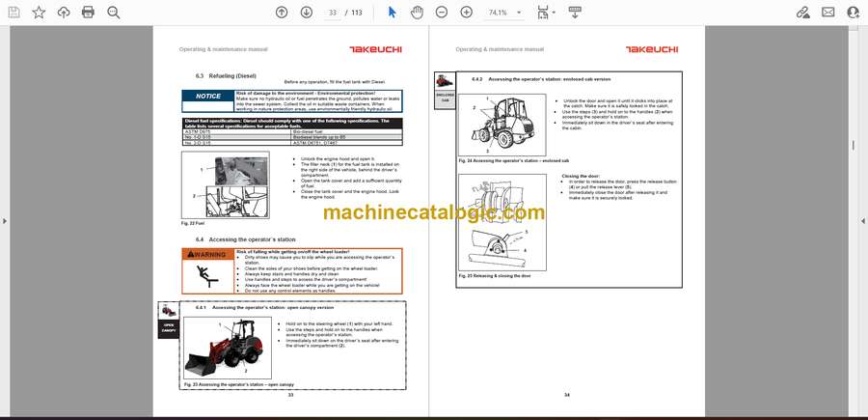Activate the hand pan tool
868x420 pixels.
(x=417, y=13)
